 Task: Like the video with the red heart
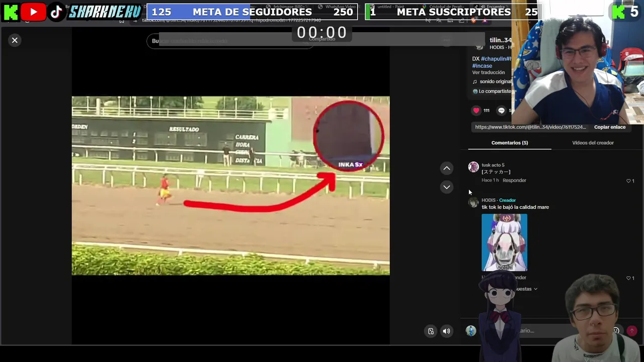pos(476,111)
